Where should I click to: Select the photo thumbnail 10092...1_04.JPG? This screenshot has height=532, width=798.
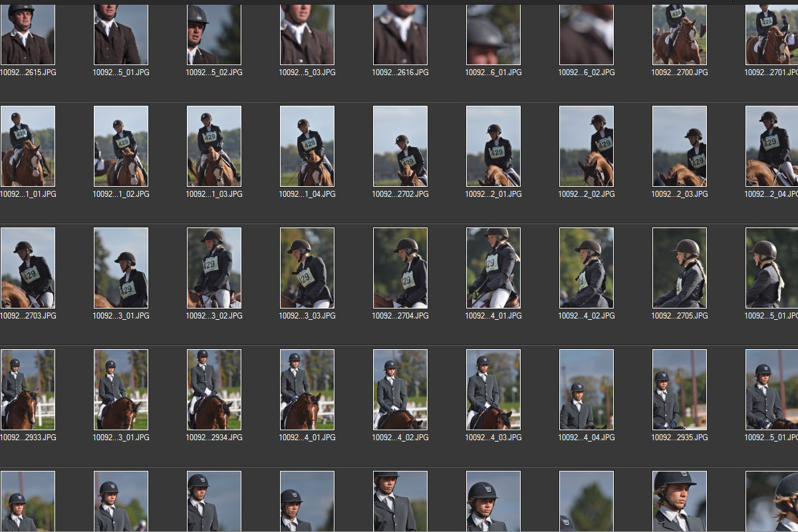307,146
